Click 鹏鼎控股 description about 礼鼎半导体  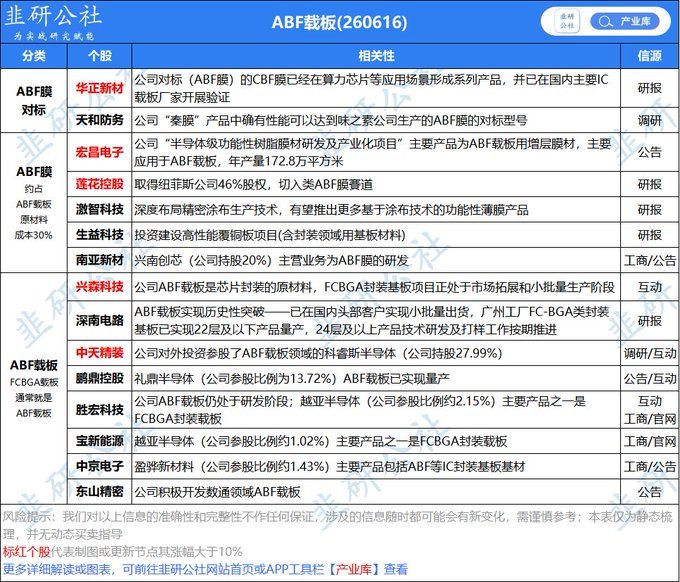point(291,379)
